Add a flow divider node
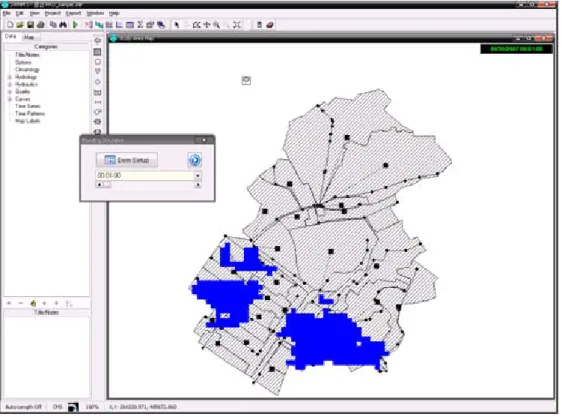 97,82
